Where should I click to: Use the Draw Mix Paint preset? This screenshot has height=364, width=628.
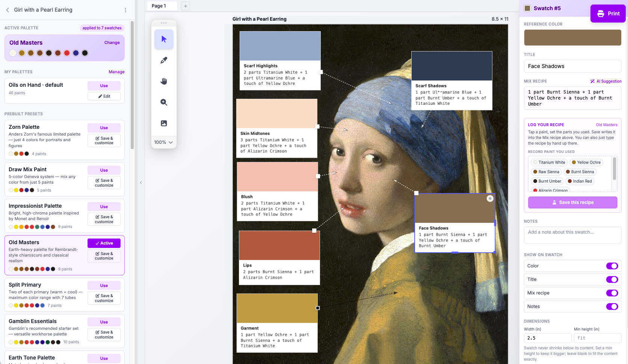pyautogui.click(x=104, y=170)
